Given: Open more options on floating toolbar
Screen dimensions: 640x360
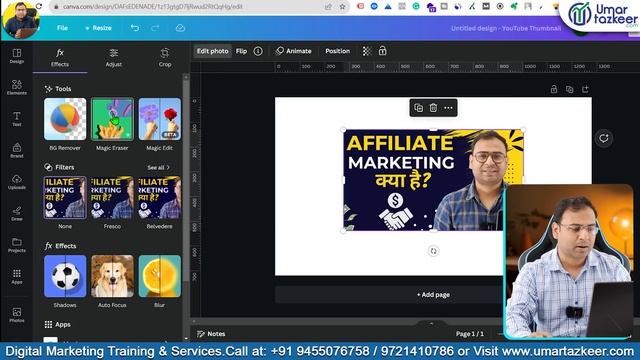Looking at the screenshot, I should [x=448, y=108].
